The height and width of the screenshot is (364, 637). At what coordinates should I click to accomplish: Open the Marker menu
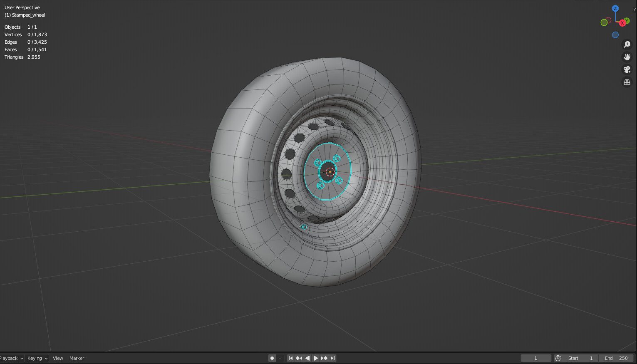point(77,358)
